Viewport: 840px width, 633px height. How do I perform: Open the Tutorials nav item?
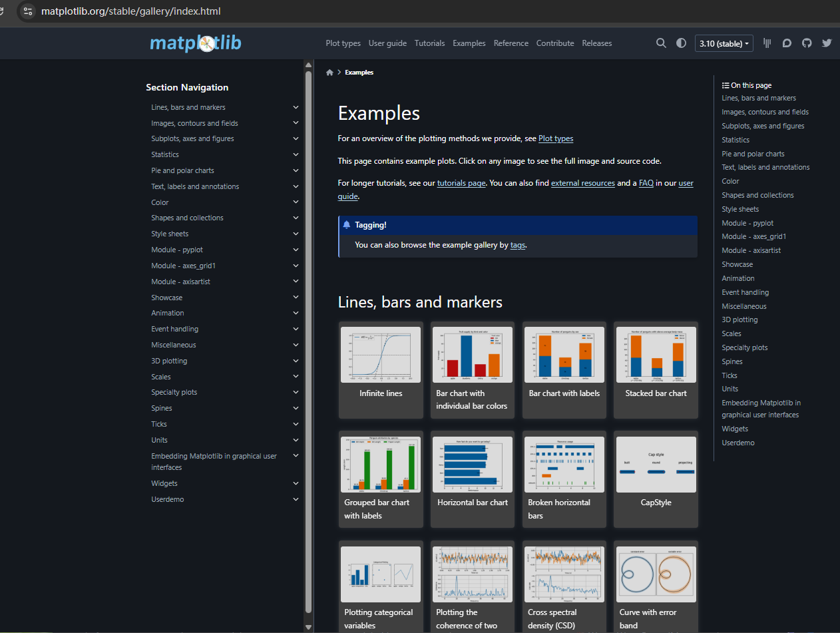pyautogui.click(x=429, y=43)
